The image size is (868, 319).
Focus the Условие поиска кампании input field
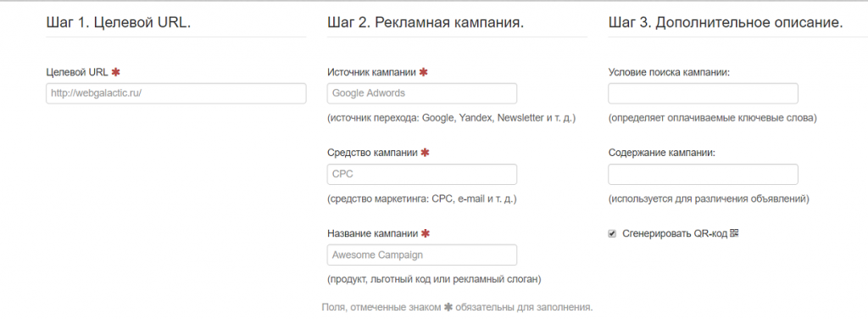point(703,93)
